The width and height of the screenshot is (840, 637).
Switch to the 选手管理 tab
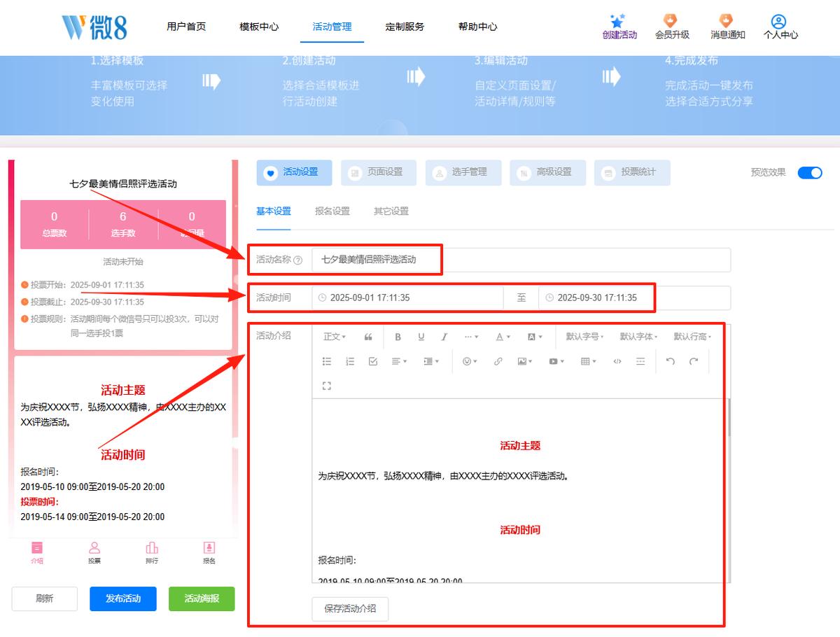[463, 173]
